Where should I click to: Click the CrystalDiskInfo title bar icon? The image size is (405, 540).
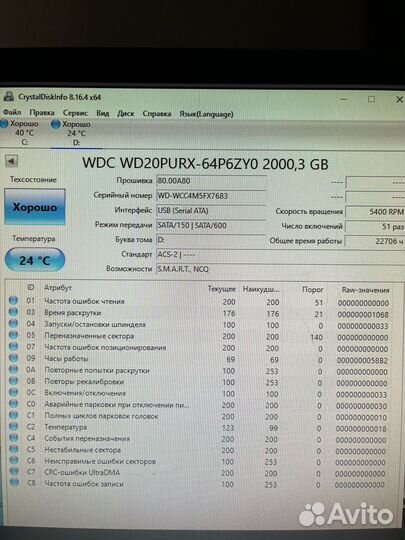pos(9,96)
